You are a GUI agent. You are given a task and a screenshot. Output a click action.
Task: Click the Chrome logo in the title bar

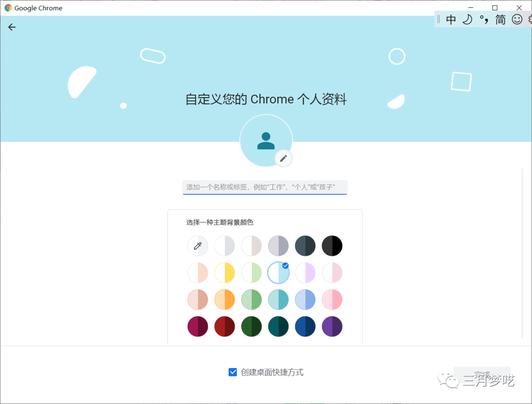click(x=8, y=8)
